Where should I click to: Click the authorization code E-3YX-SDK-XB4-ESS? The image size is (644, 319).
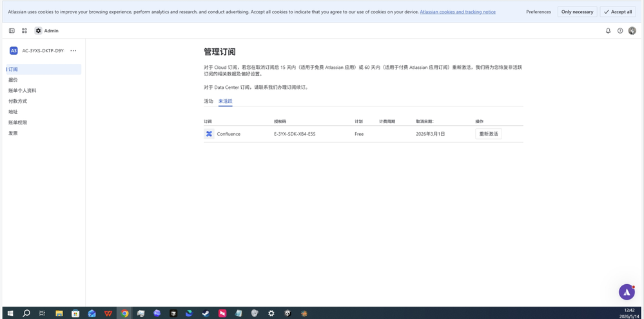pyautogui.click(x=295, y=134)
